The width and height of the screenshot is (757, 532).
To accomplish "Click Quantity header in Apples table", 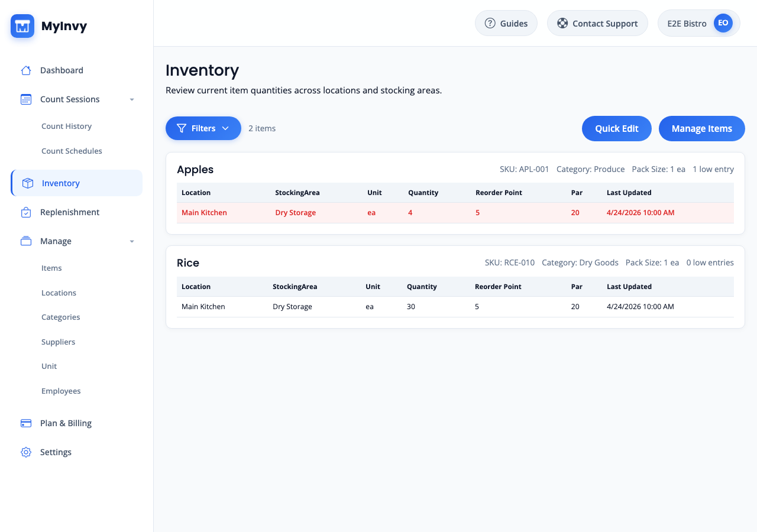I will tap(423, 193).
